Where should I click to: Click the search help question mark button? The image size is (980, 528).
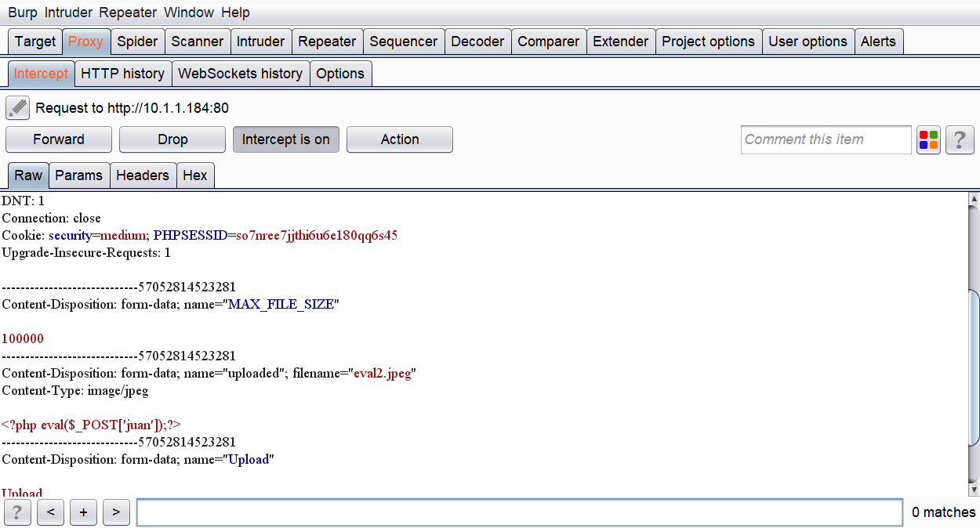coord(17,512)
